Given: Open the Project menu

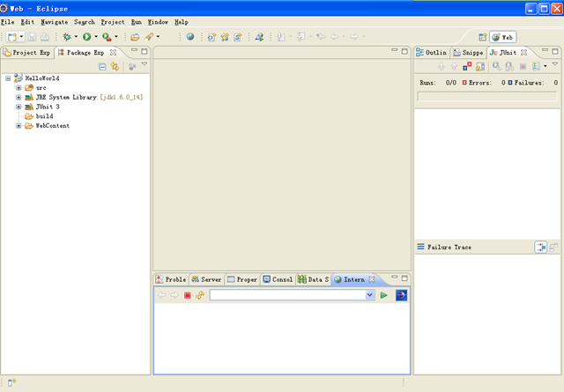Looking at the screenshot, I should coord(113,22).
